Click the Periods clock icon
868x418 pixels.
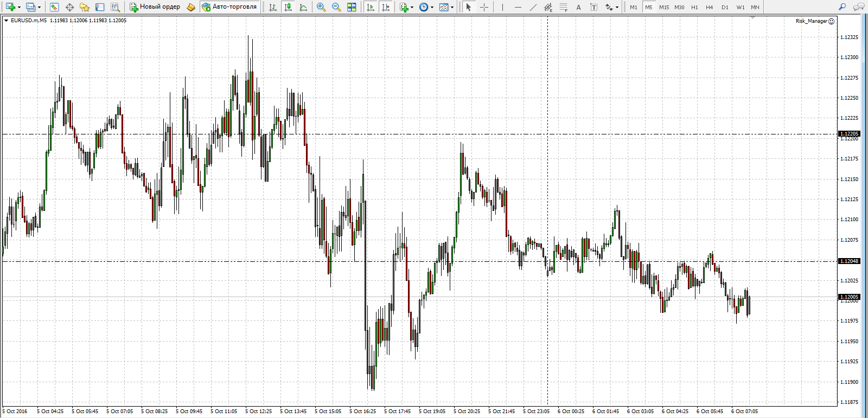click(x=424, y=7)
